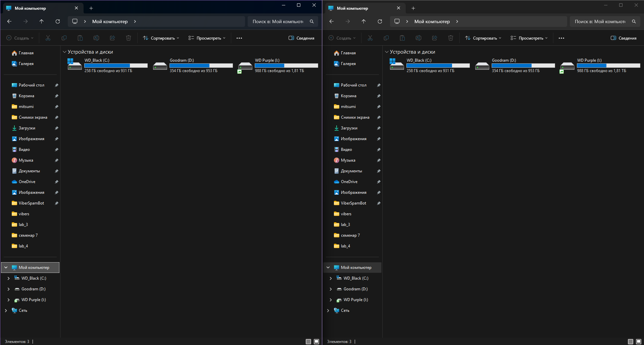Open the three-dots more menu in right window

point(561,38)
